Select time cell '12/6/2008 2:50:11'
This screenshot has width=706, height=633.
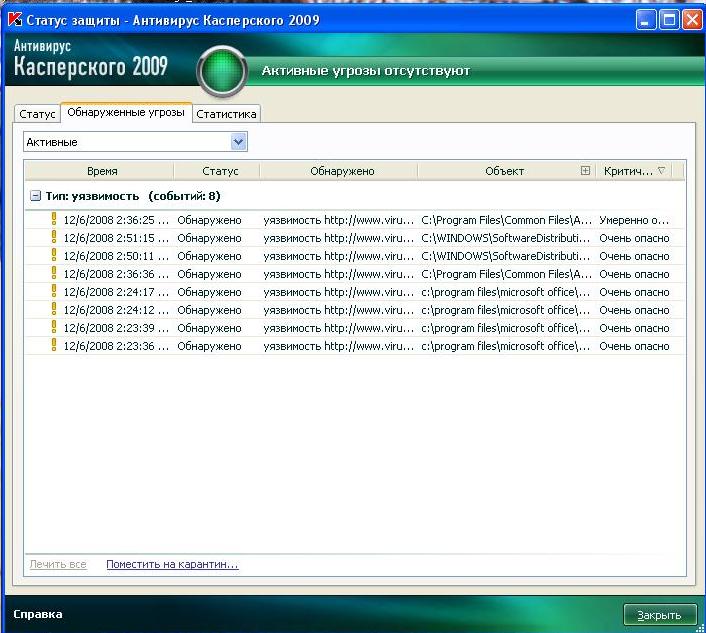[116, 256]
